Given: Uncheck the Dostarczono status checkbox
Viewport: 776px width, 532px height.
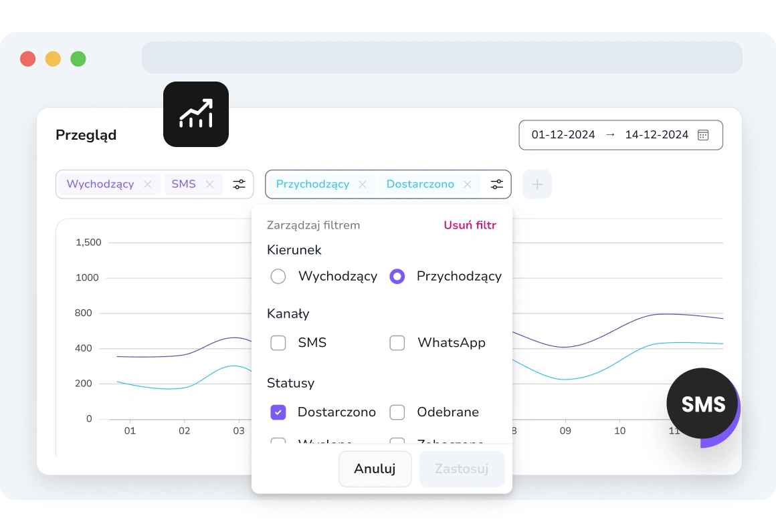Looking at the screenshot, I should tap(278, 412).
